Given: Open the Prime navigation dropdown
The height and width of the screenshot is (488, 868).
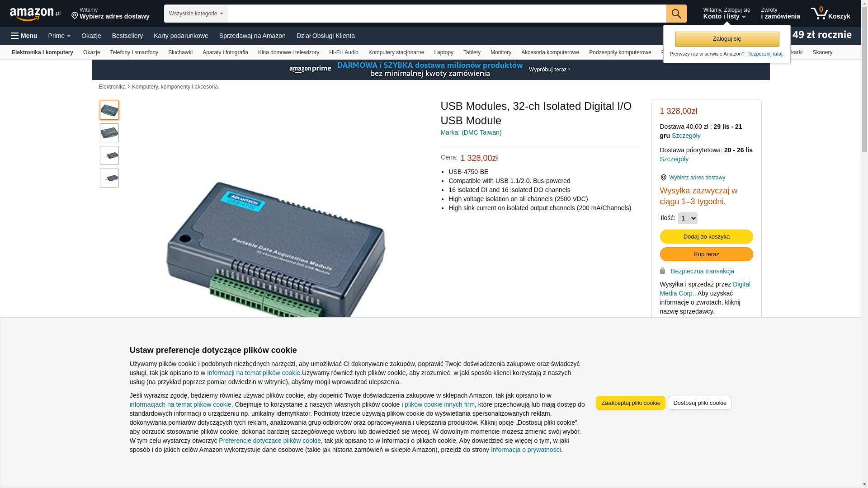Looking at the screenshot, I should coord(59,36).
